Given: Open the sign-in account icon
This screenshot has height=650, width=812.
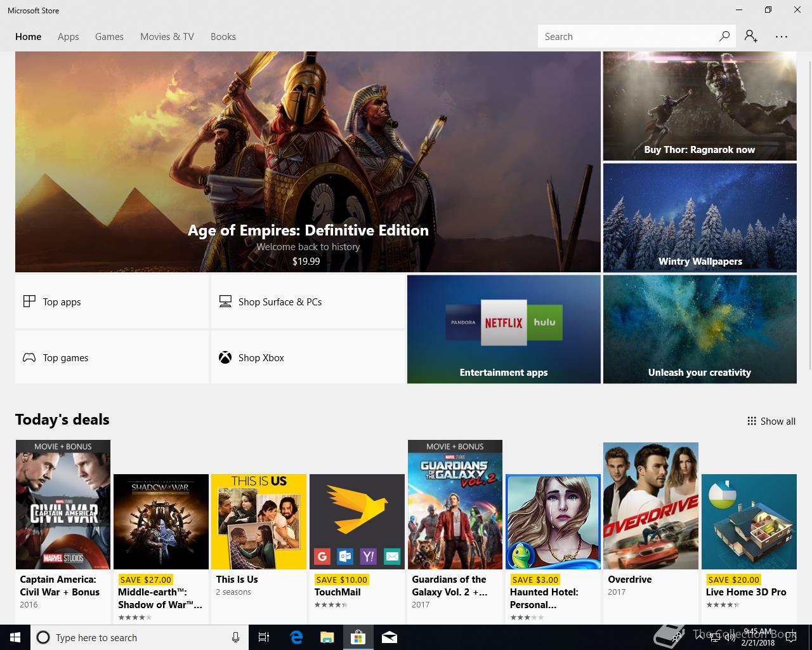Looking at the screenshot, I should (751, 36).
